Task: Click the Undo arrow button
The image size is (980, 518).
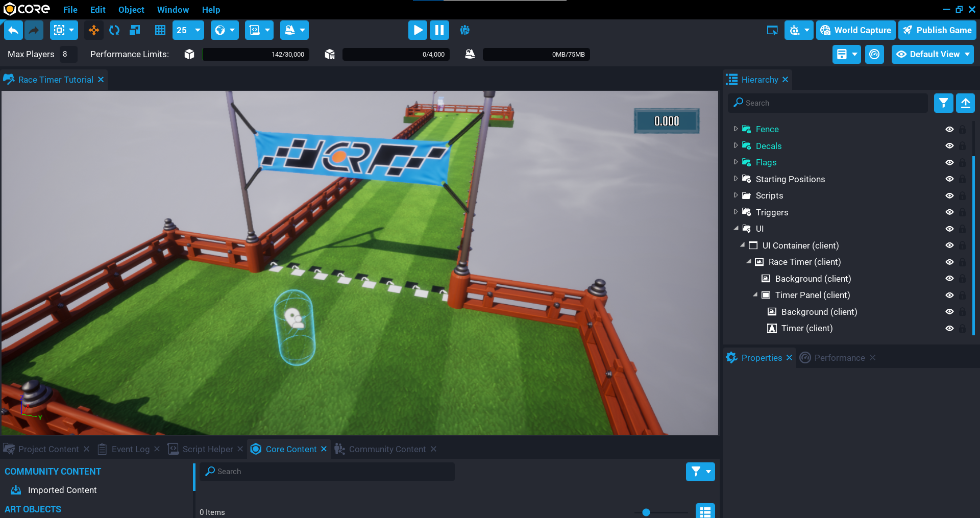Action: 14,30
